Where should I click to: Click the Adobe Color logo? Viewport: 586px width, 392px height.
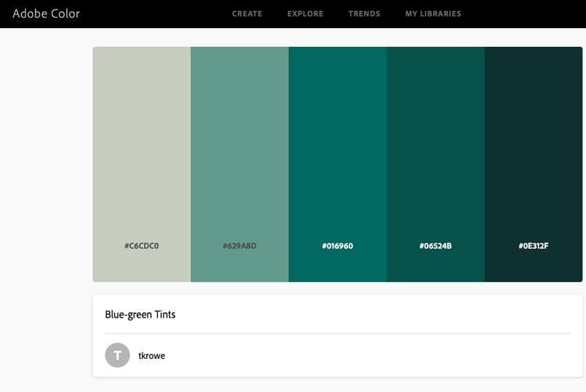pyautogui.click(x=46, y=14)
